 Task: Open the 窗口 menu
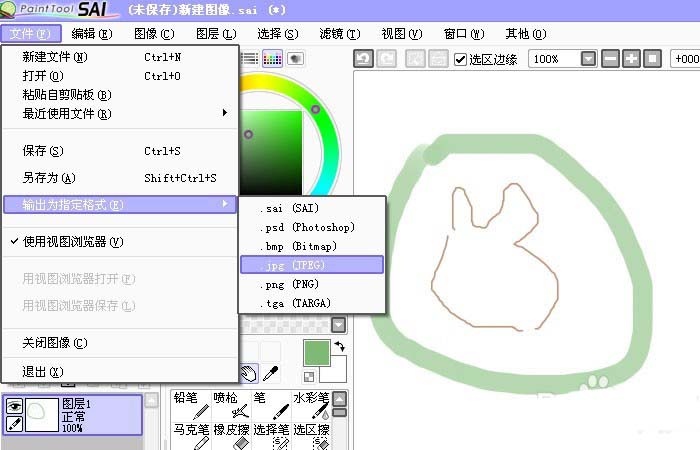(464, 33)
